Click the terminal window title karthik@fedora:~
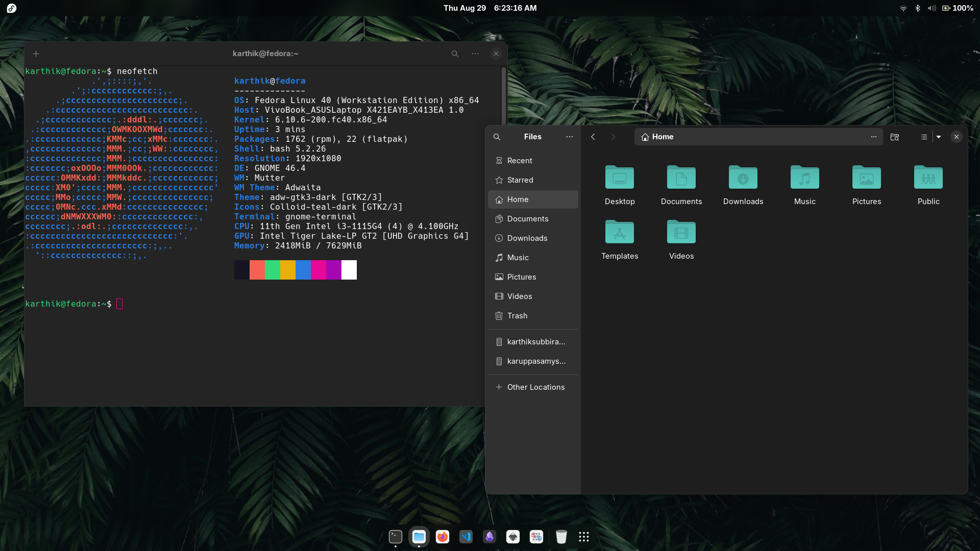The width and height of the screenshot is (980, 551). coord(265,54)
